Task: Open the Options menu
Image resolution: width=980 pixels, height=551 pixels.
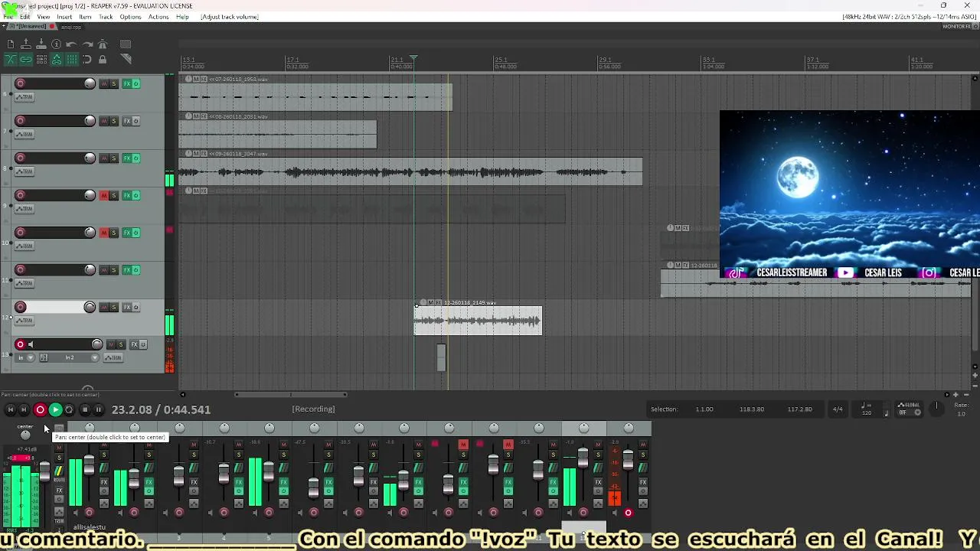Action: point(130,17)
